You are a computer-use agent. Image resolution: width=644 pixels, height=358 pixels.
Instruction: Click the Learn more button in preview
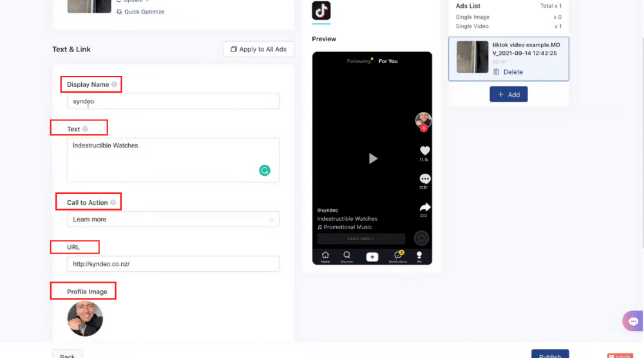pyautogui.click(x=361, y=238)
